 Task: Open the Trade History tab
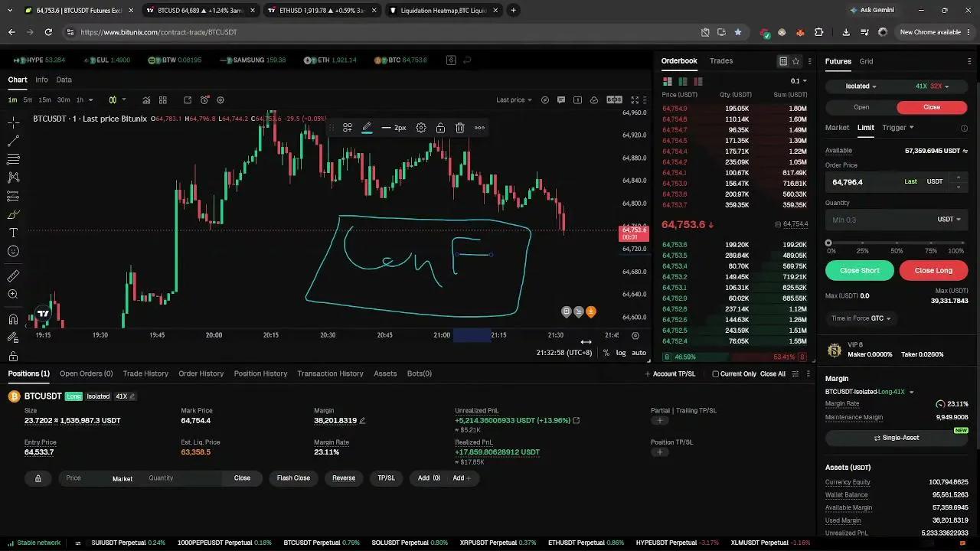[145, 373]
